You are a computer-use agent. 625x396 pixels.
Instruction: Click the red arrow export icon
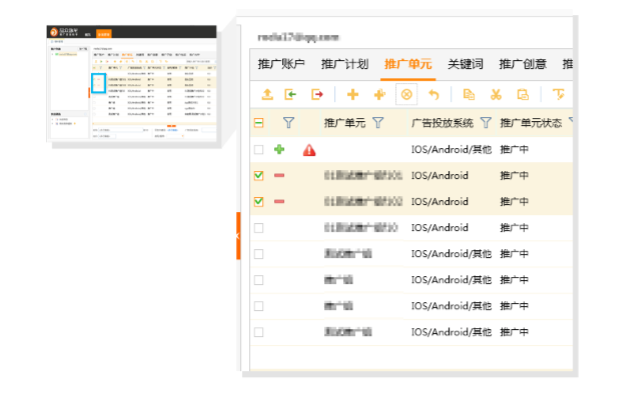point(317,95)
